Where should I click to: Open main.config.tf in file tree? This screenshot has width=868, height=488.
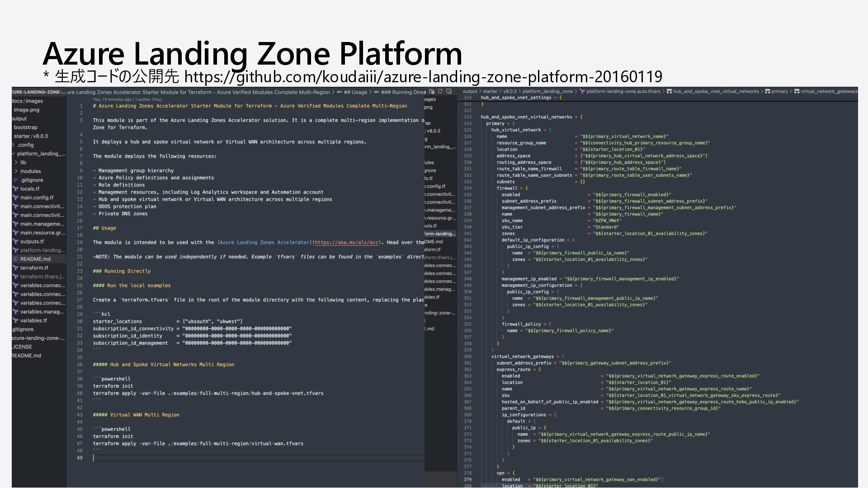[37, 197]
